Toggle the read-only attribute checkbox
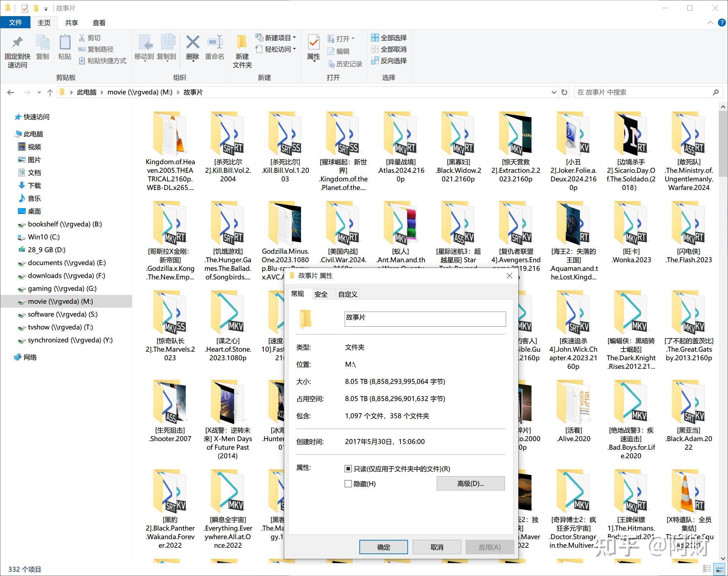This screenshot has height=576, width=728. pyautogui.click(x=348, y=469)
